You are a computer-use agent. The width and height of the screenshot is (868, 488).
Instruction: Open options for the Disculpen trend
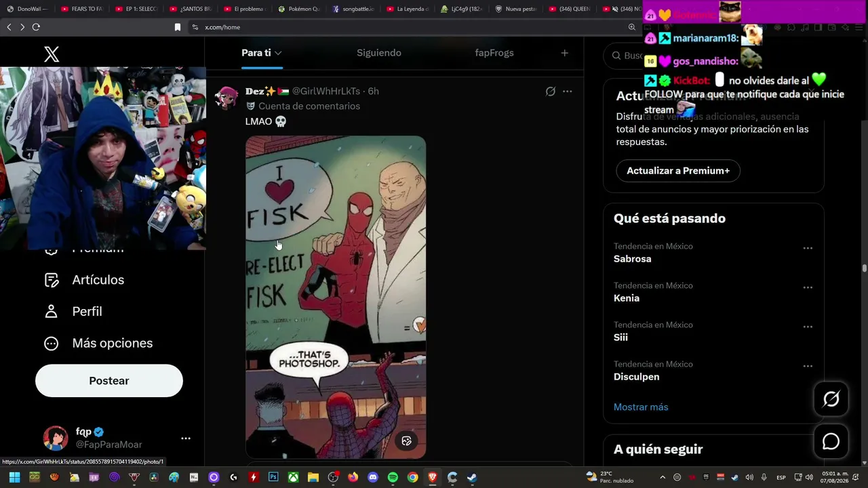[x=808, y=366]
